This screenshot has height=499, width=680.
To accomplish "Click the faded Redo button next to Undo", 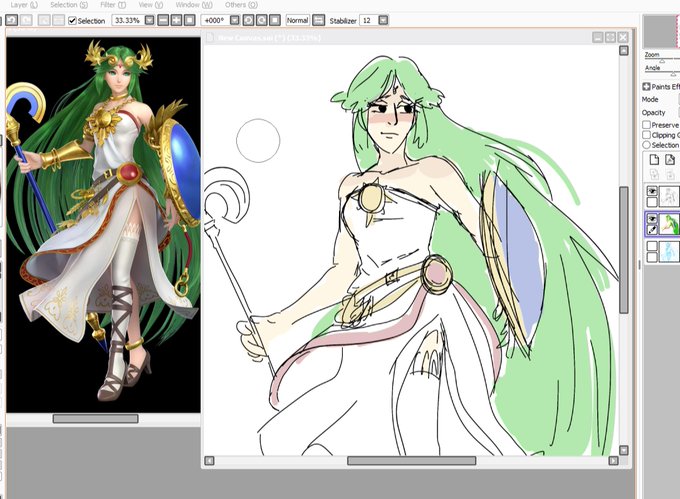I will coord(26,20).
